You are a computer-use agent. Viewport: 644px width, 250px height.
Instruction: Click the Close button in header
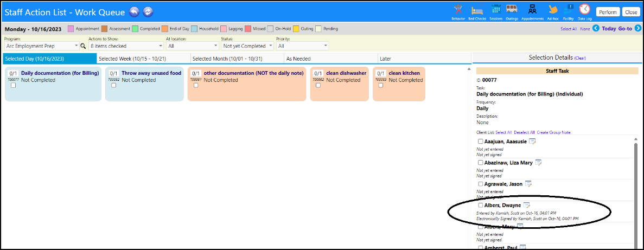click(631, 12)
